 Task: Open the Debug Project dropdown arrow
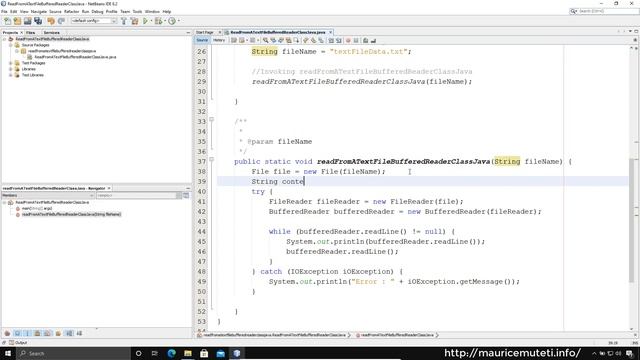click(164, 21)
